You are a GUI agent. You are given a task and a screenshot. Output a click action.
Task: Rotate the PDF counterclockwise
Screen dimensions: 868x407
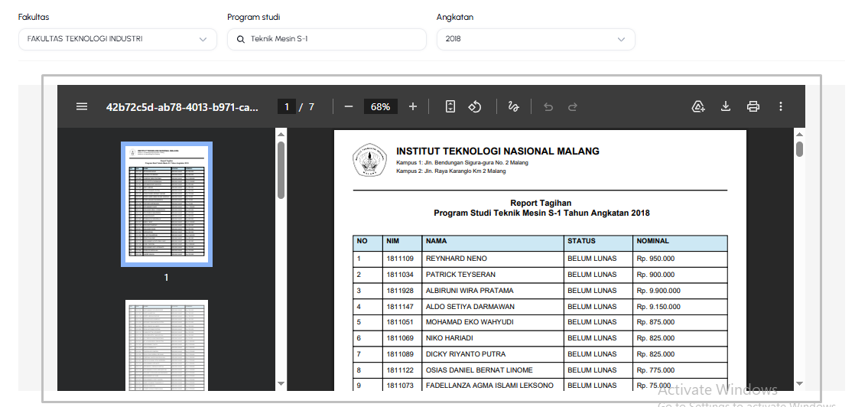pyautogui.click(x=474, y=106)
